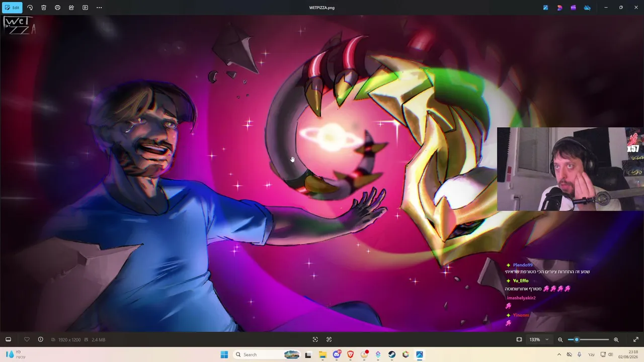Click the Edit image button
Image resolution: width=644 pixels, height=362 pixels.
(12, 8)
